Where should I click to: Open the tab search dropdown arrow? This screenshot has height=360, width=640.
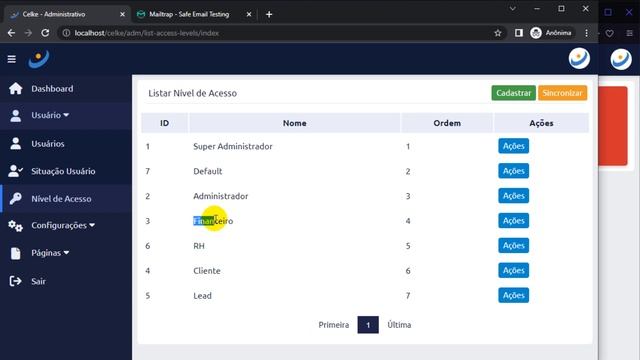click(512, 9)
